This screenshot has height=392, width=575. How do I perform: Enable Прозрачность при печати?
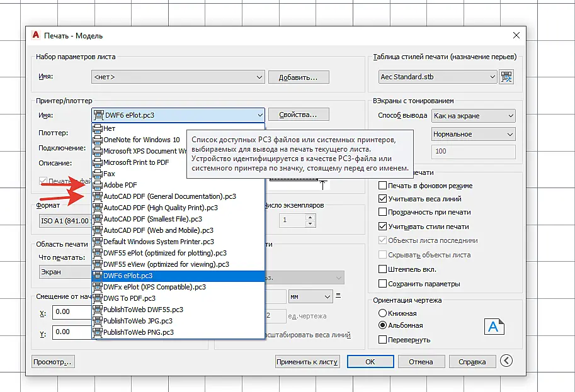[x=382, y=212]
